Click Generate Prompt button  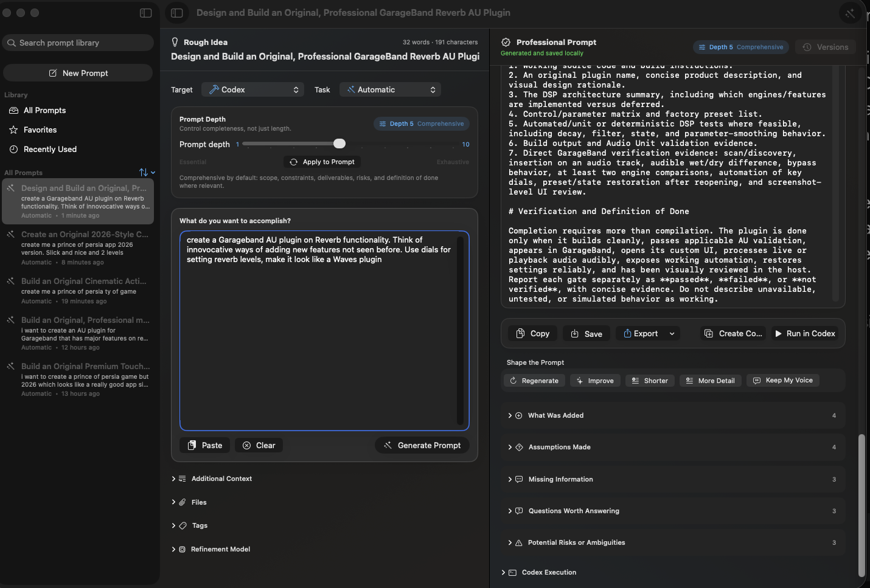[422, 446]
